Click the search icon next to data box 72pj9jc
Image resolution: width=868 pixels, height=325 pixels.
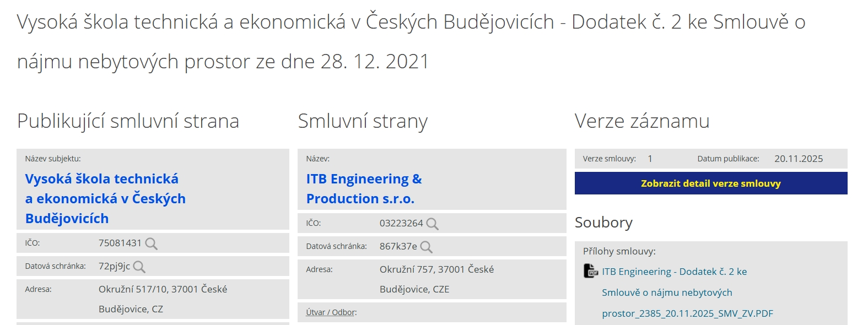point(139,267)
